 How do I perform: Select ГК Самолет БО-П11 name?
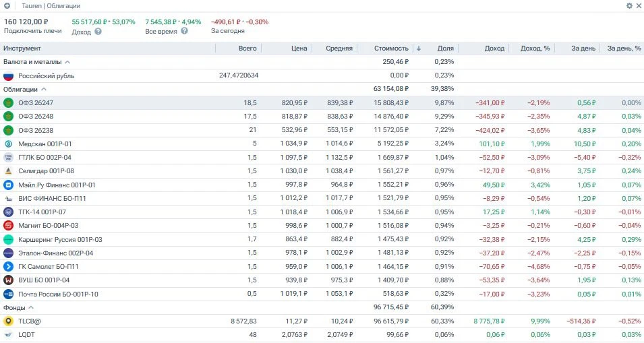(49, 267)
